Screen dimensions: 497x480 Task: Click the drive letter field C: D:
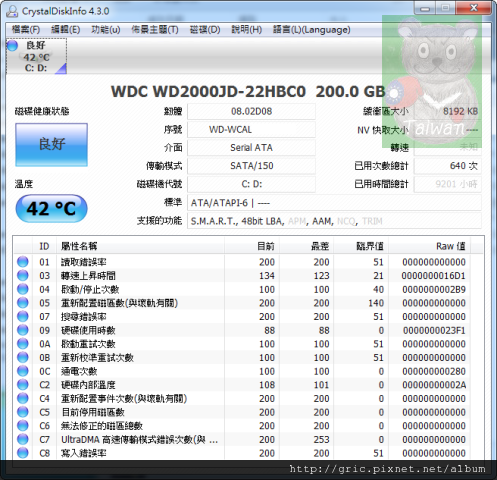(x=251, y=184)
